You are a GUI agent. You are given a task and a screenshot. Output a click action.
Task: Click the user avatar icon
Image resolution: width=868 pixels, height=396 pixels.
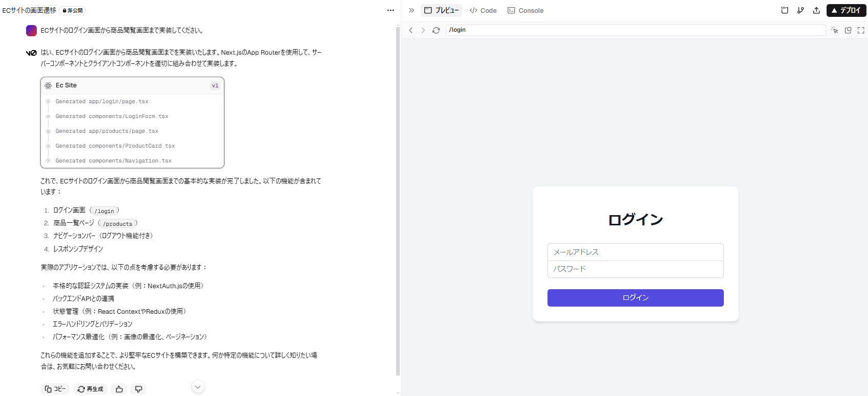click(31, 31)
